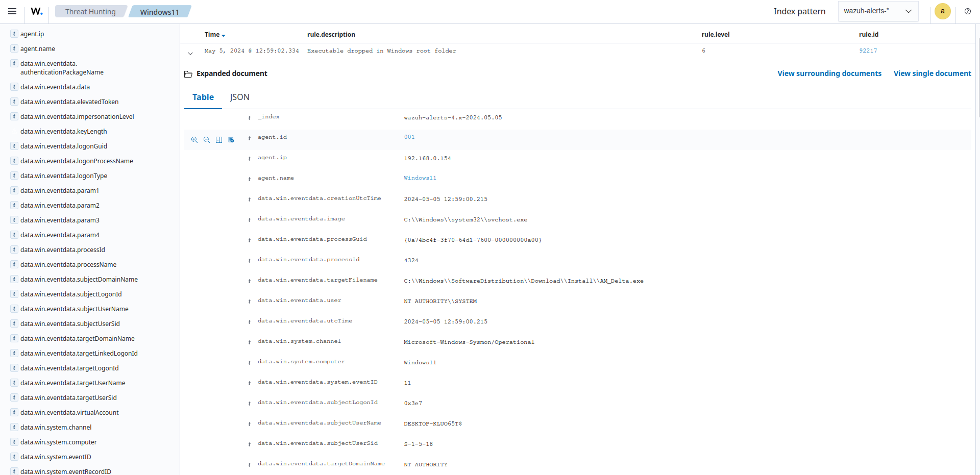
Task: Open the hamburger navigation menu
Action: pyautogui.click(x=12, y=11)
